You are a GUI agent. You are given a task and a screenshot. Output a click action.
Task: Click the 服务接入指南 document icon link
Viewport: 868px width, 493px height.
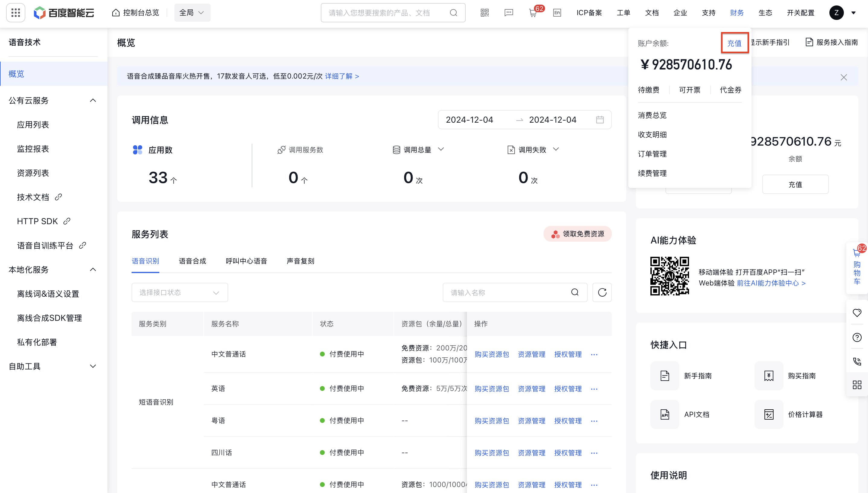point(831,42)
